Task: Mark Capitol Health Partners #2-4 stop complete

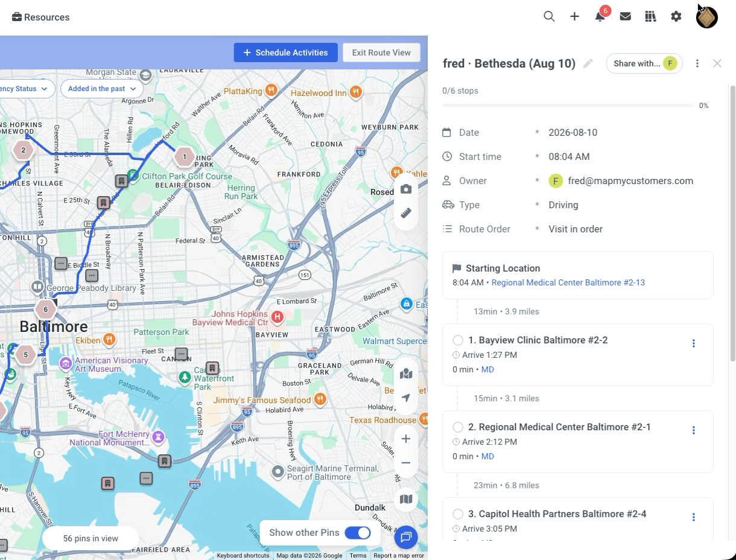Action: (458, 514)
